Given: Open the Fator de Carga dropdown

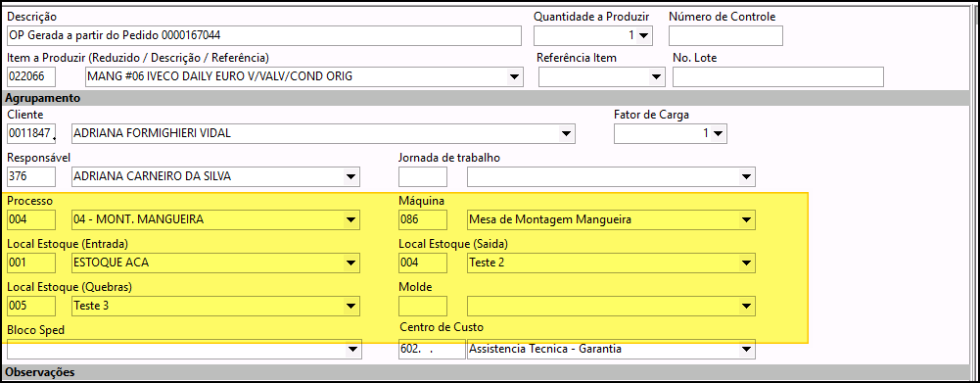Looking at the screenshot, I should (719, 133).
